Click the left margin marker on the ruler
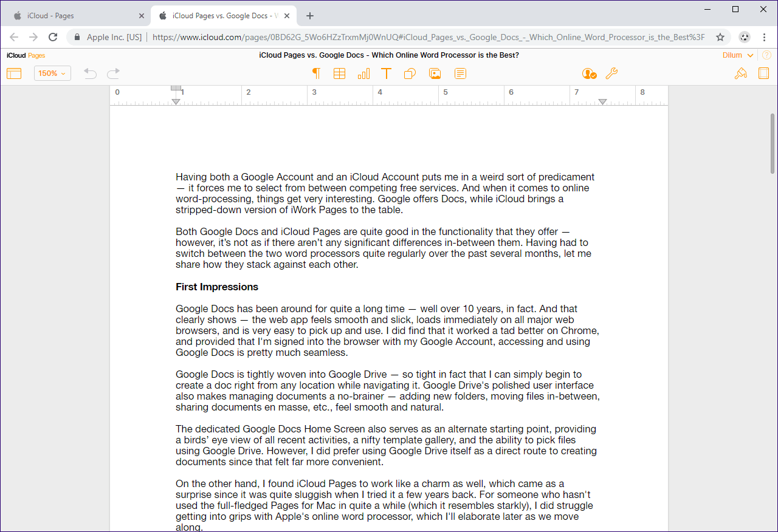778x532 pixels. point(176,101)
